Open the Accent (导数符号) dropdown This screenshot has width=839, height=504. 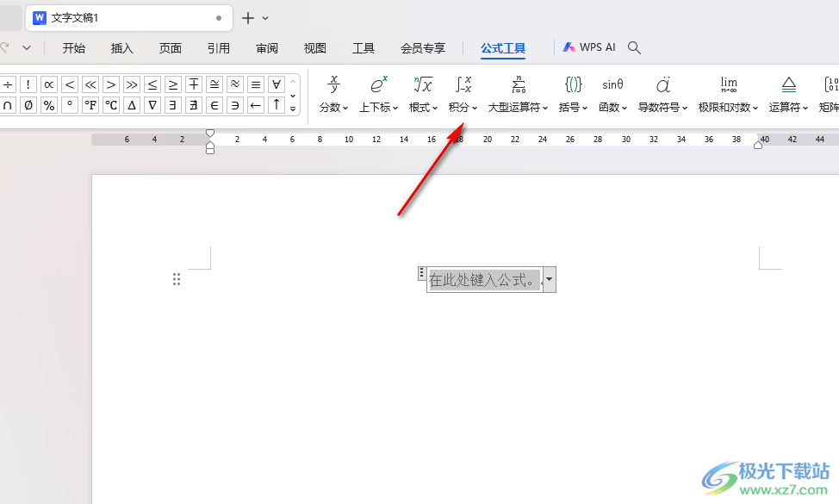point(662,94)
